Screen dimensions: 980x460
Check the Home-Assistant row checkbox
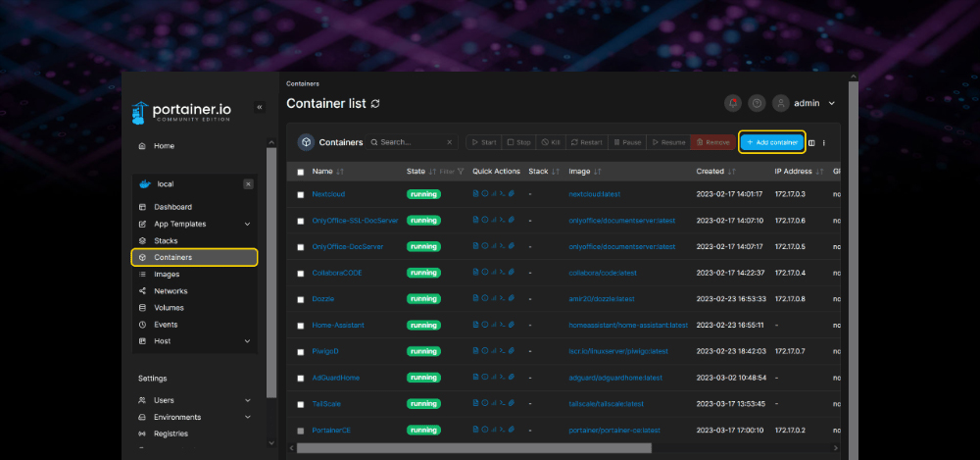coord(301,326)
